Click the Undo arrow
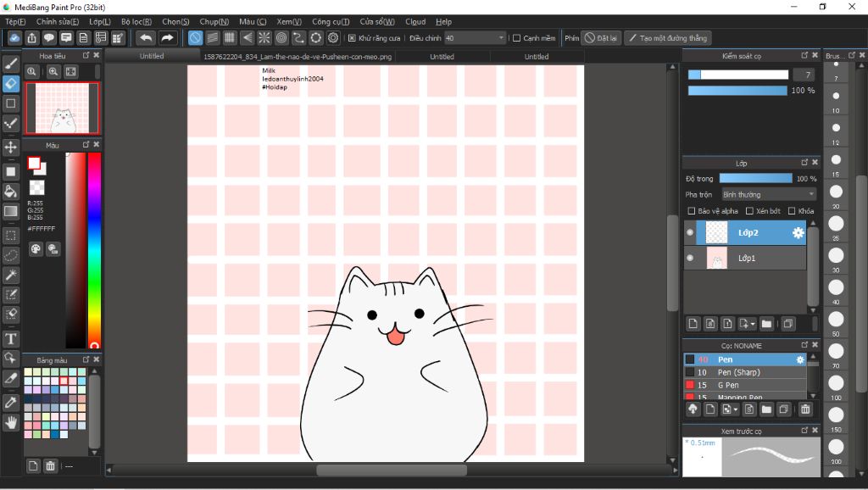This screenshot has height=490, width=868. coord(146,37)
